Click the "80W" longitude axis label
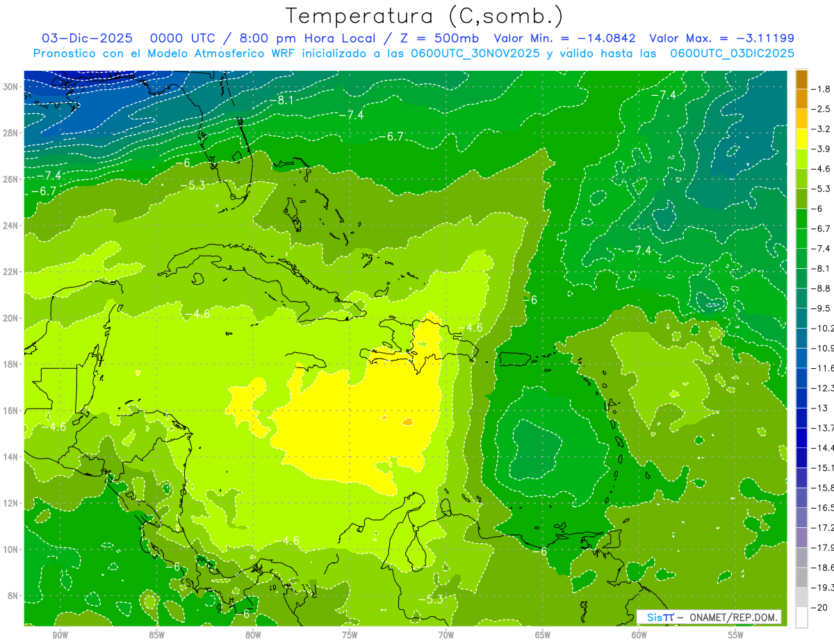The image size is (834, 644). [x=253, y=635]
